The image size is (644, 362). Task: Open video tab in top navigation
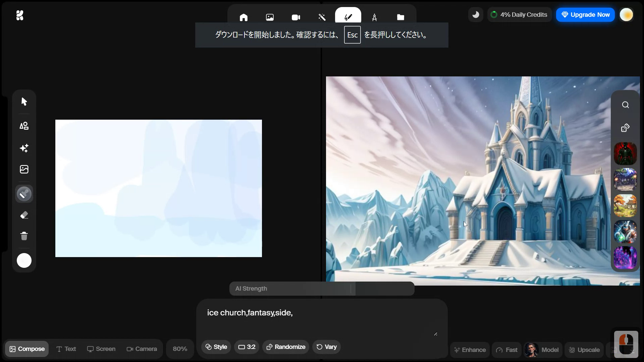point(296,17)
